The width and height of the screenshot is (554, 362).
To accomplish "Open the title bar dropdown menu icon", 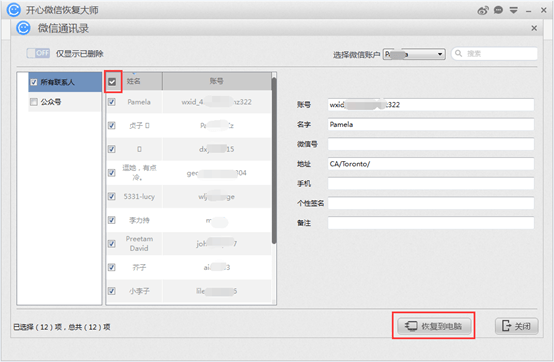I will click(x=513, y=10).
